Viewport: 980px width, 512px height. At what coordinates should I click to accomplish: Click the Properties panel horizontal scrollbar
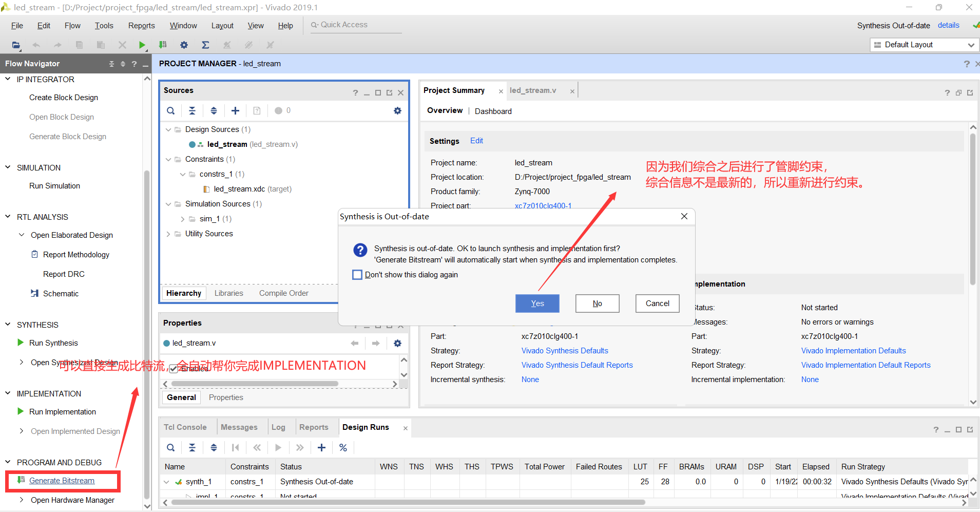coord(255,384)
